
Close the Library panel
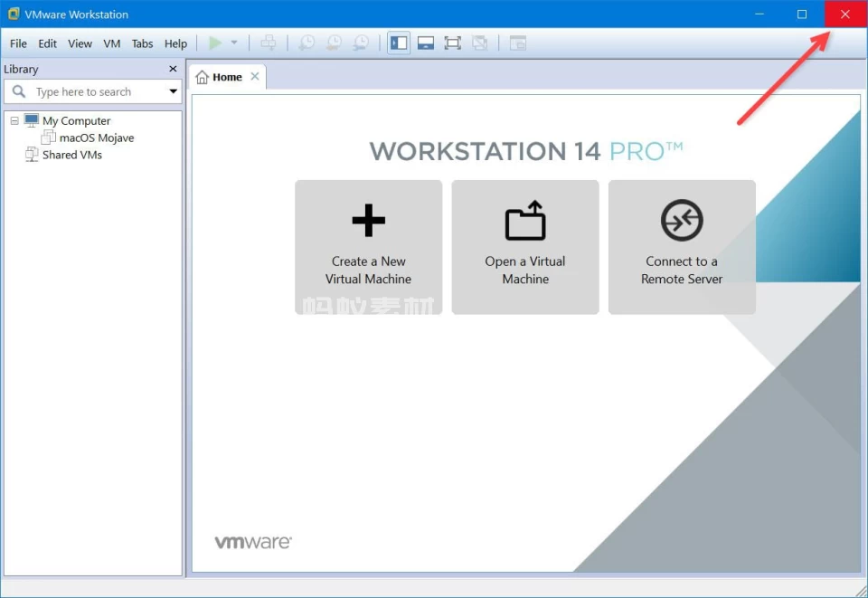coord(173,69)
